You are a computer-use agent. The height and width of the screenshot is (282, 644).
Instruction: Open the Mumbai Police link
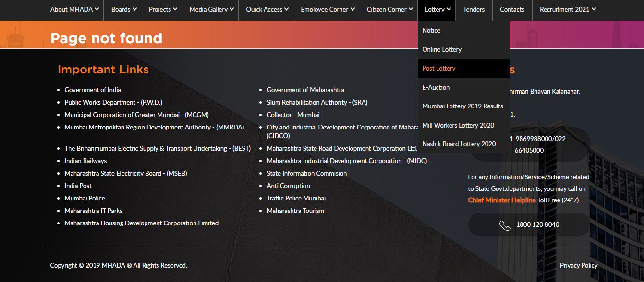[x=85, y=198]
